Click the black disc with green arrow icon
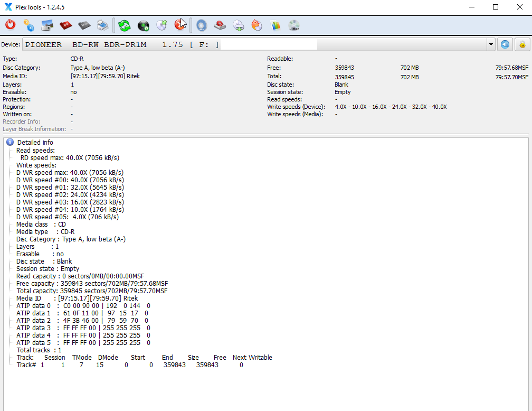Image resolution: width=532 pixels, height=411 pixels. click(x=143, y=26)
